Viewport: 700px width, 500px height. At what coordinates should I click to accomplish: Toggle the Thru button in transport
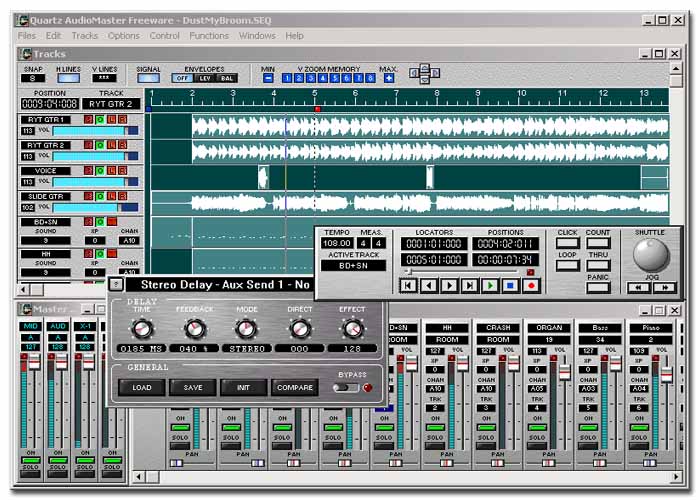click(x=598, y=266)
